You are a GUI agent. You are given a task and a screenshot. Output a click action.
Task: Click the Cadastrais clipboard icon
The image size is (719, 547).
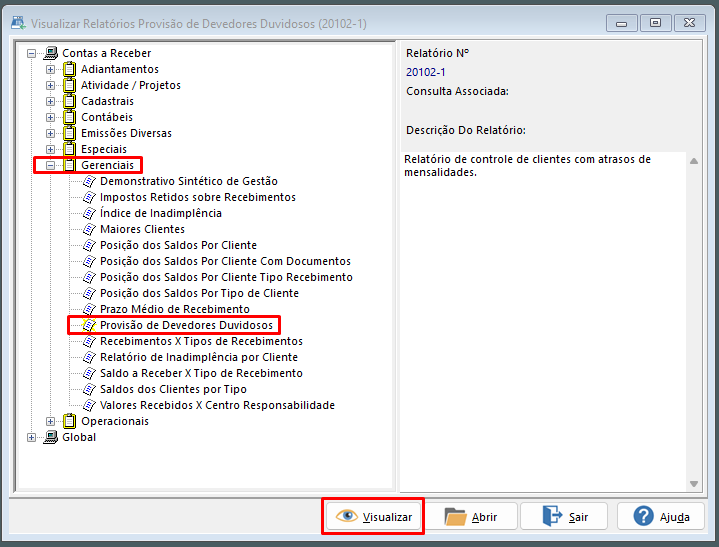pyautogui.click(x=70, y=101)
